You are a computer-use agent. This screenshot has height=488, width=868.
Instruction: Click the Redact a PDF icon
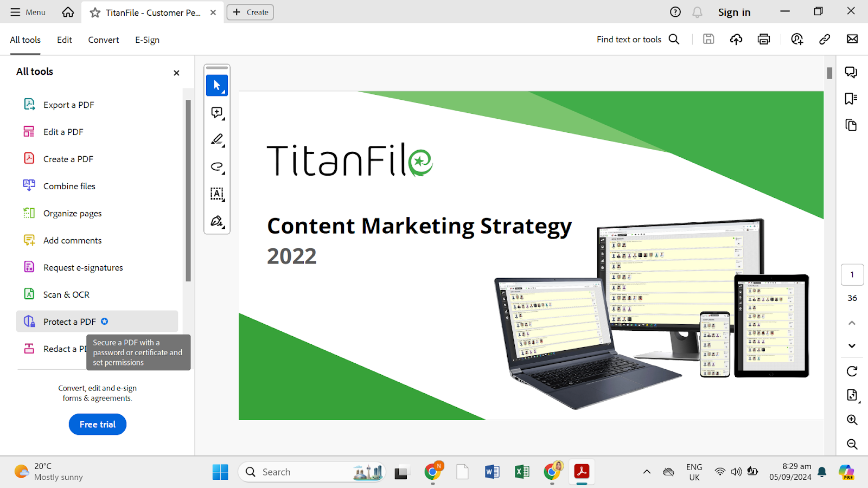point(29,349)
